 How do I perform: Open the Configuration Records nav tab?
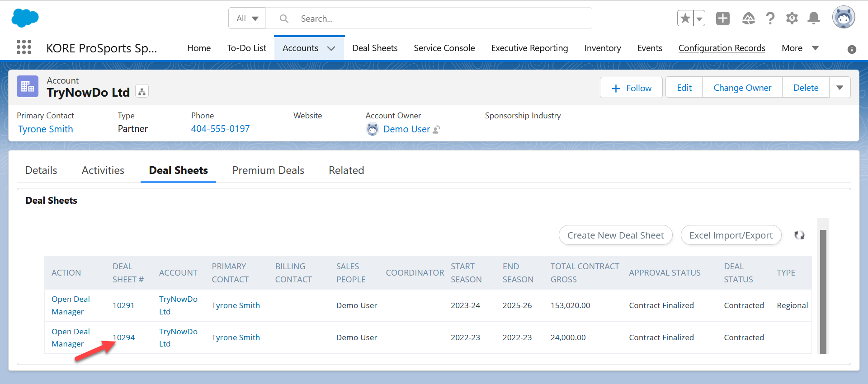722,48
